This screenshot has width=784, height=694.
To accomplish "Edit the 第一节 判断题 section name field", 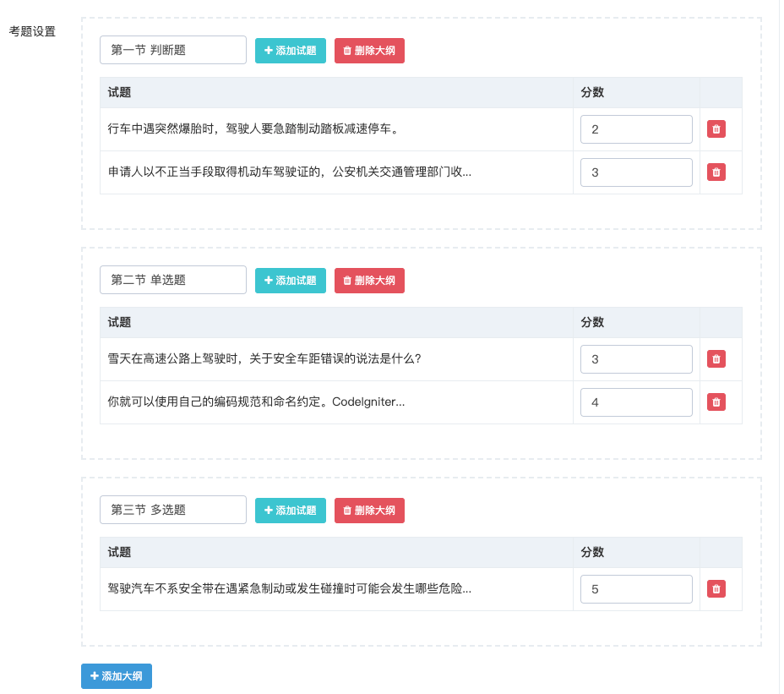I will 173,51.
